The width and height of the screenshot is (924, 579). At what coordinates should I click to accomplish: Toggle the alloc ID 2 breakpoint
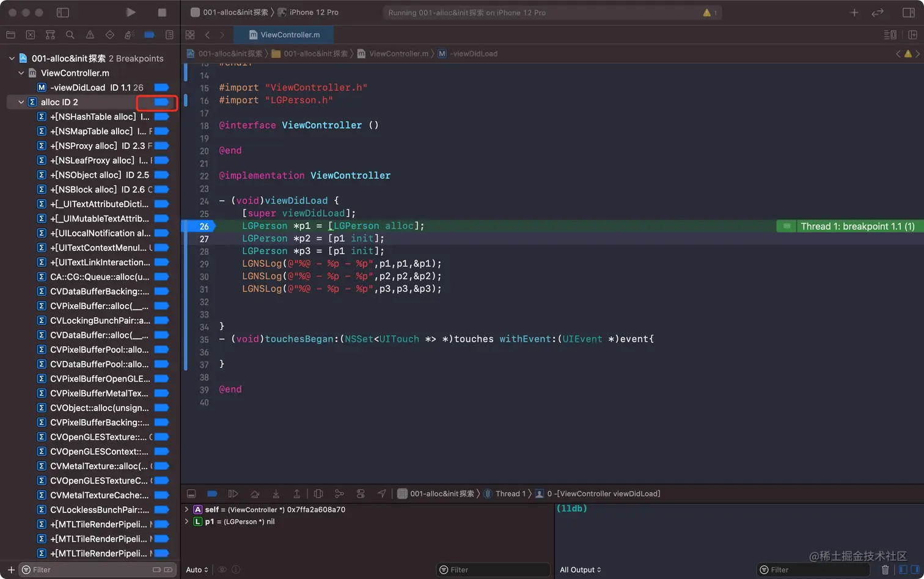coord(161,102)
